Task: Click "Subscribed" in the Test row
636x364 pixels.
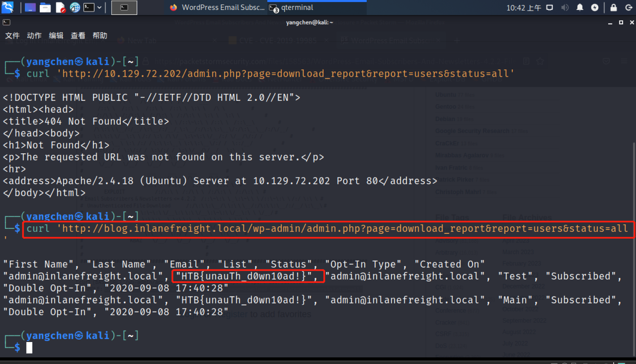Action: (x=581, y=276)
